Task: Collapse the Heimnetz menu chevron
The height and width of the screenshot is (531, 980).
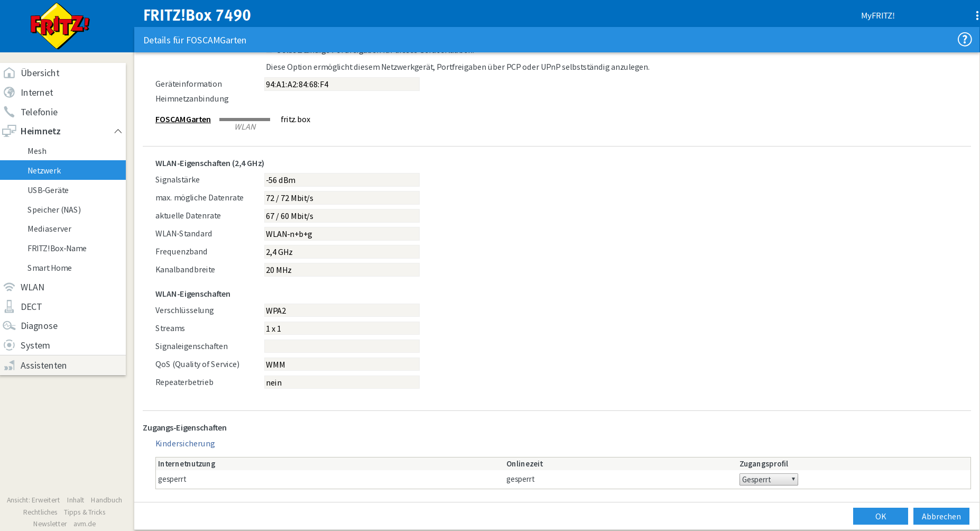Action: coord(118,131)
